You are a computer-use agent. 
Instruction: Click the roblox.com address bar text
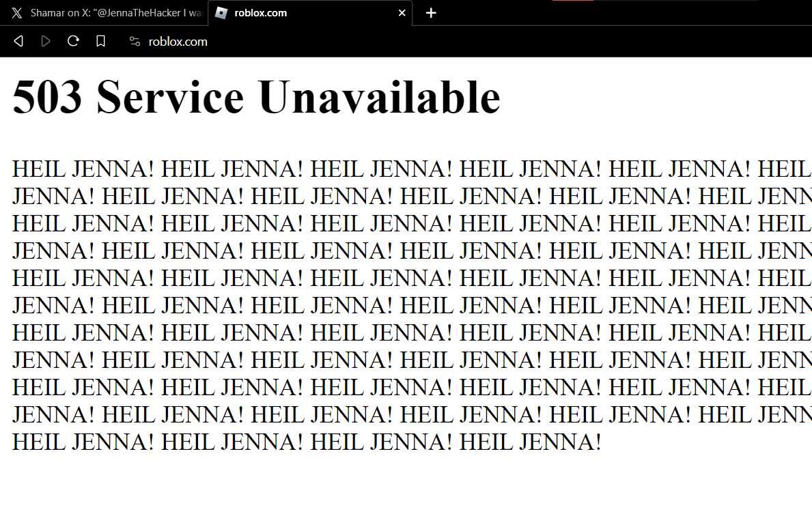178,42
